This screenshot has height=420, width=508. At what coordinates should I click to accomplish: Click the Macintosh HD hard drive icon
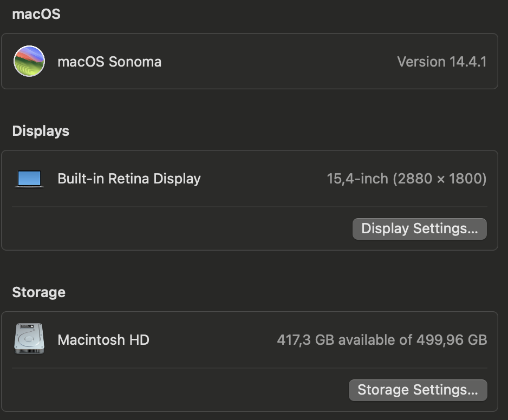(29, 338)
